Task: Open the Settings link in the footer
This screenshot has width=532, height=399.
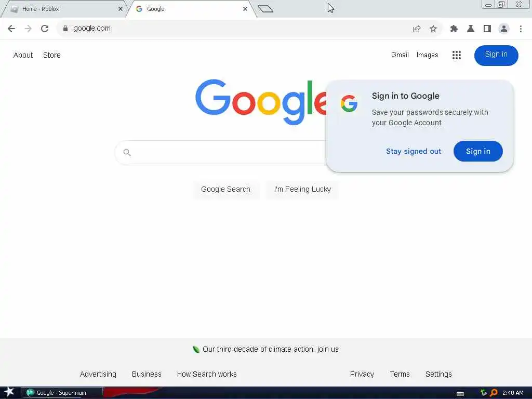Action: click(x=438, y=374)
